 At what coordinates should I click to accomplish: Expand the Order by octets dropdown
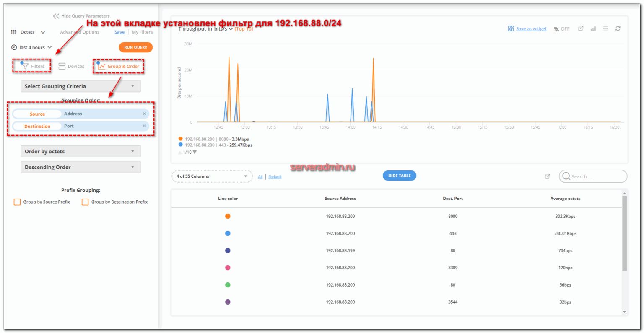tap(80, 151)
